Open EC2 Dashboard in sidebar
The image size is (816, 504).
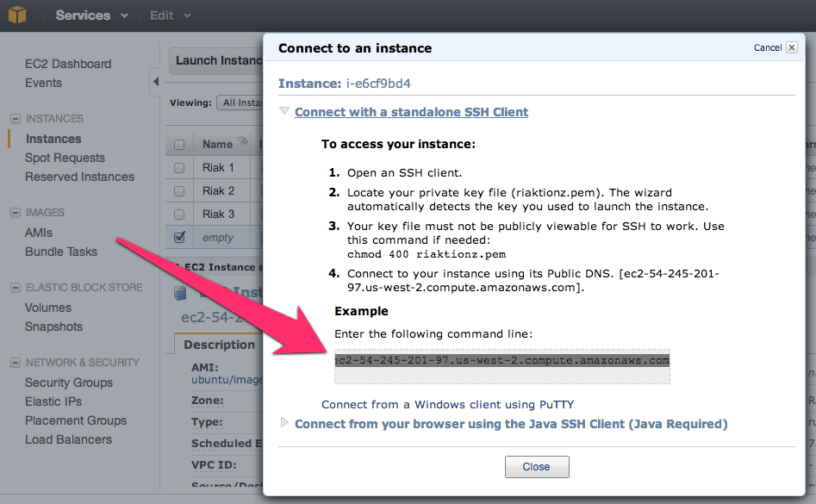tap(68, 64)
